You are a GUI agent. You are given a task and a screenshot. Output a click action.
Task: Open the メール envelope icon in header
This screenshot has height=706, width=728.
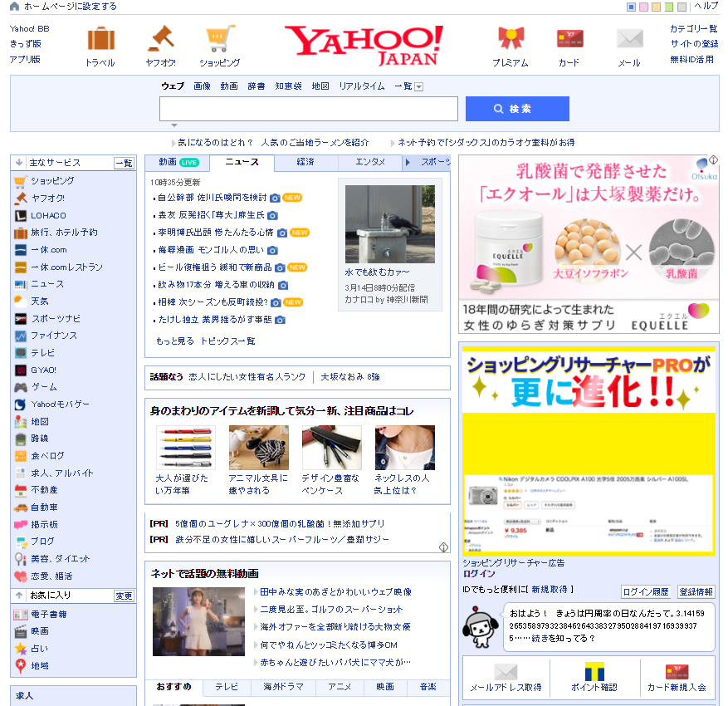629,38
